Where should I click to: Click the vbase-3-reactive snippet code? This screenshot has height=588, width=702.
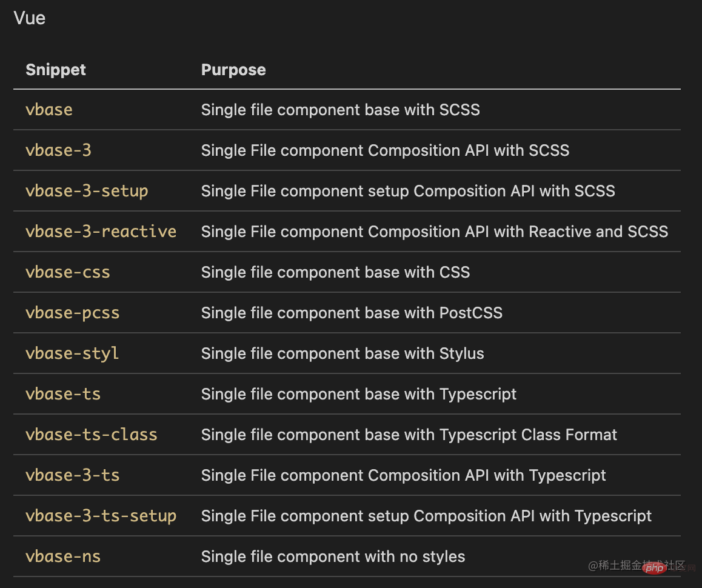pos(101,232)
